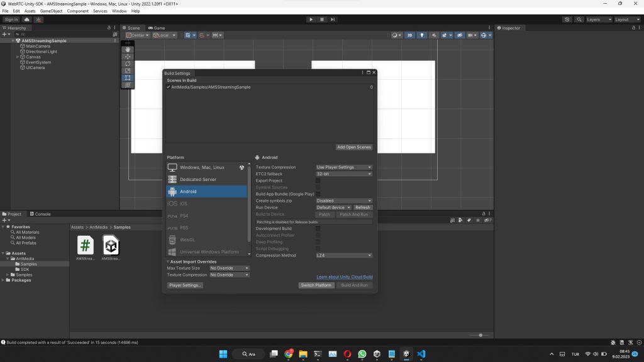Collapse Asset Import Overrides section

click(168, 261)
